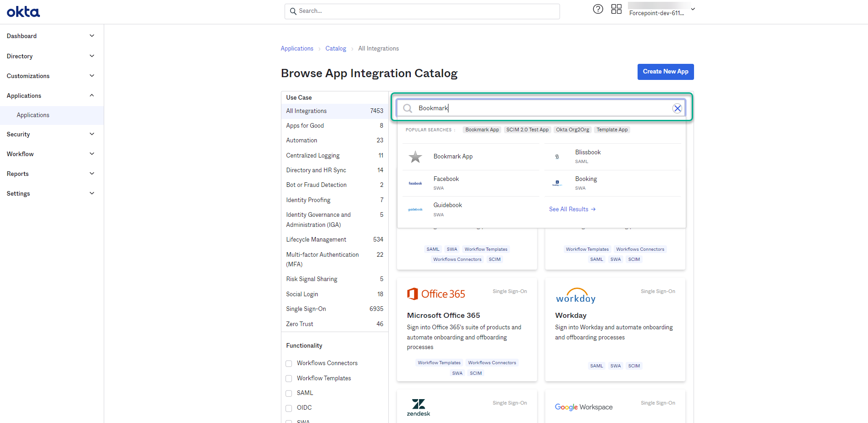Check the Workflow Templates filter
This screenshot has width=868, height=423.
tap(289, 378)
